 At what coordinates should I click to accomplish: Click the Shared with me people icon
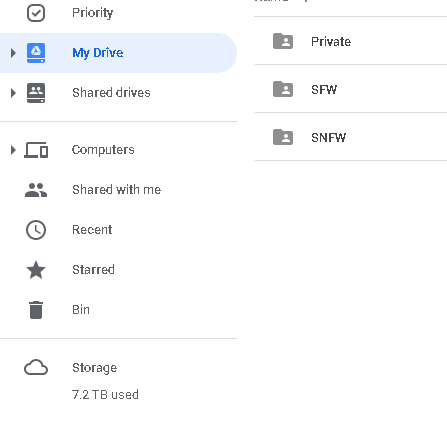click(x=36, y=190)
